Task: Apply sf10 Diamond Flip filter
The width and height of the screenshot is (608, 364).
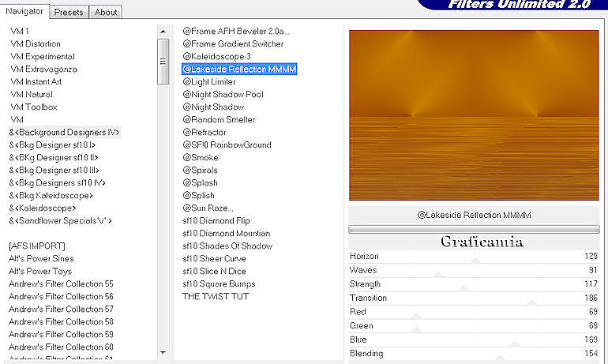Action: (x=216, y=220)
